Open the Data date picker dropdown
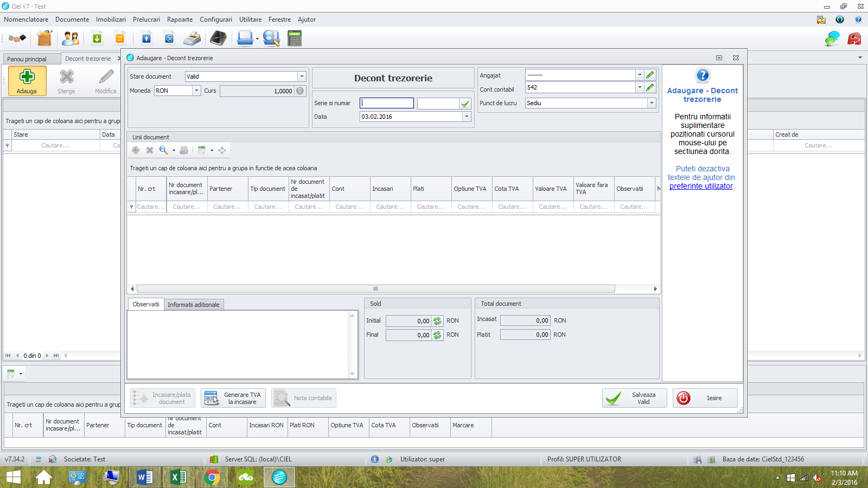 pyautogui.click(x=467, y=117)
